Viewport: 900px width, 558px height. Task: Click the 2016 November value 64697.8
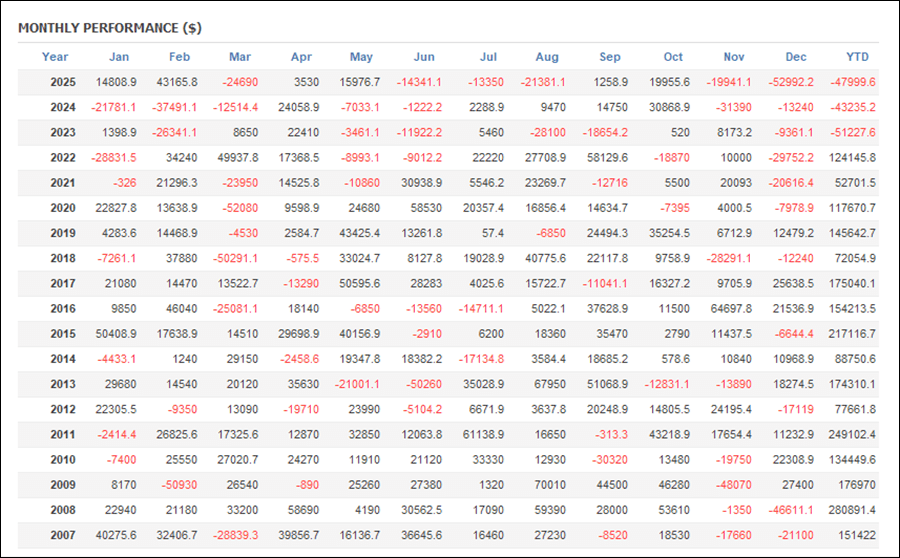[x=733, y=309]
